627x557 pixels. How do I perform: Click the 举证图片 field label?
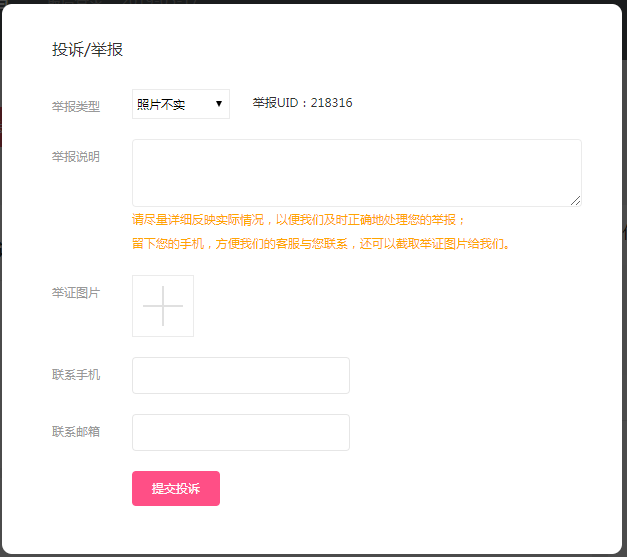coord(76,293)
